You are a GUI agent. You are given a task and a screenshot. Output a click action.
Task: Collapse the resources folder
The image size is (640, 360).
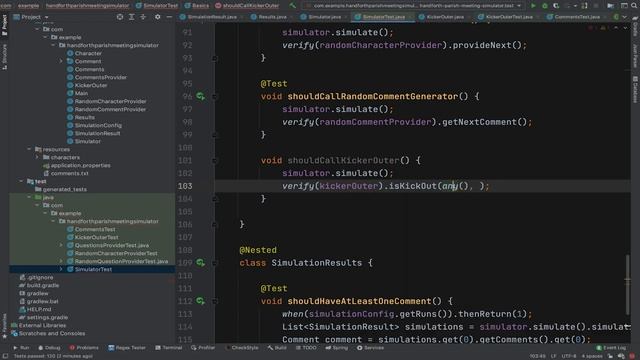pyautogui.click(x=29, y=149)
